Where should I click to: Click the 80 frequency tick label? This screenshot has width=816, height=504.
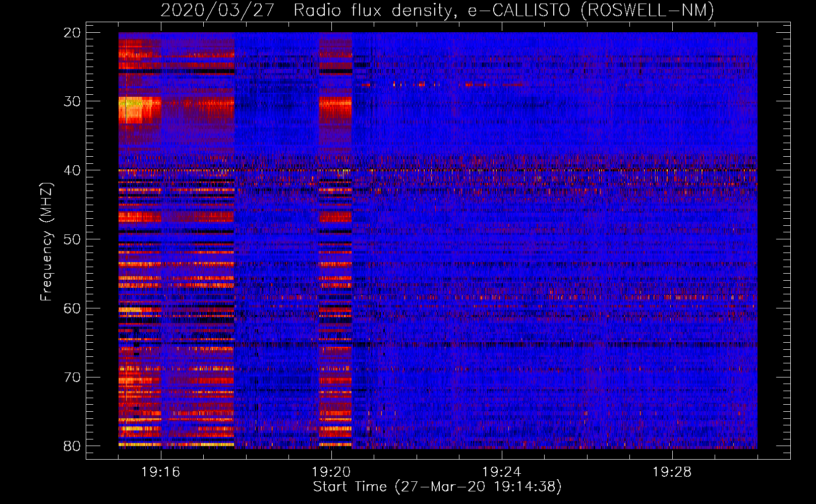pos(72,446)
